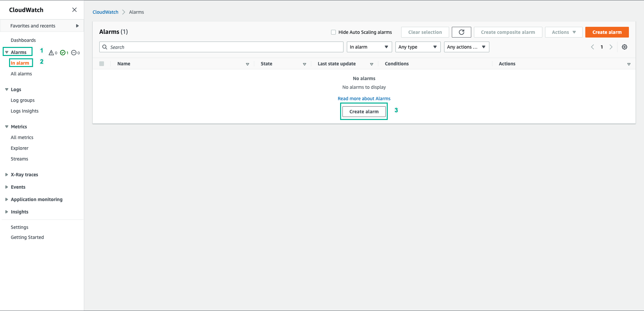Viewport: 644px width, 311px height.
Task: Click the OK green checkmark count
Action: [64, 53]
